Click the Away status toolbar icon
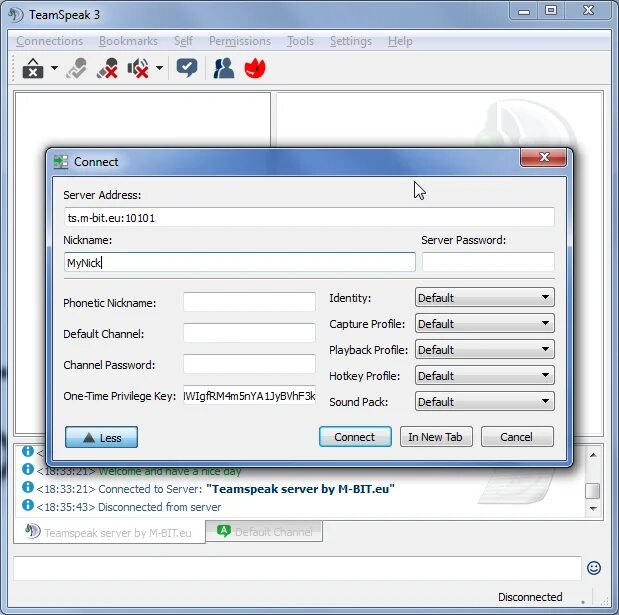Screen dimensions: 619x615 click(76, 68)
